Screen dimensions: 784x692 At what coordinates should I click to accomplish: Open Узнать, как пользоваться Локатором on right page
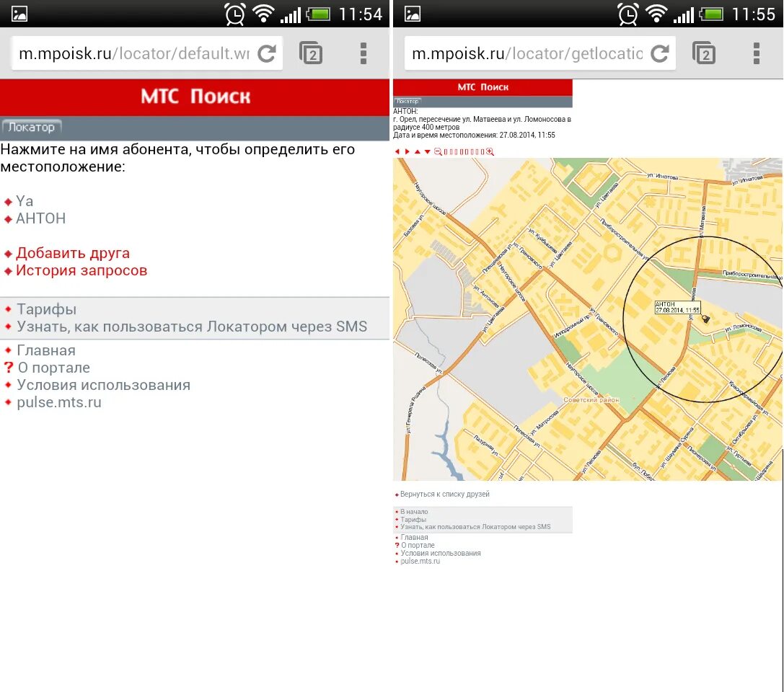tap(475, 527)
